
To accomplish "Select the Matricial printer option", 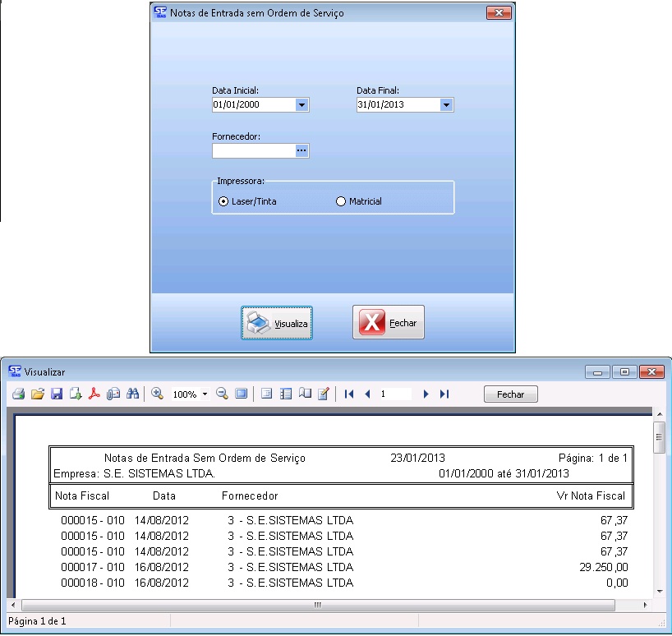I will (x=341, y=201).
